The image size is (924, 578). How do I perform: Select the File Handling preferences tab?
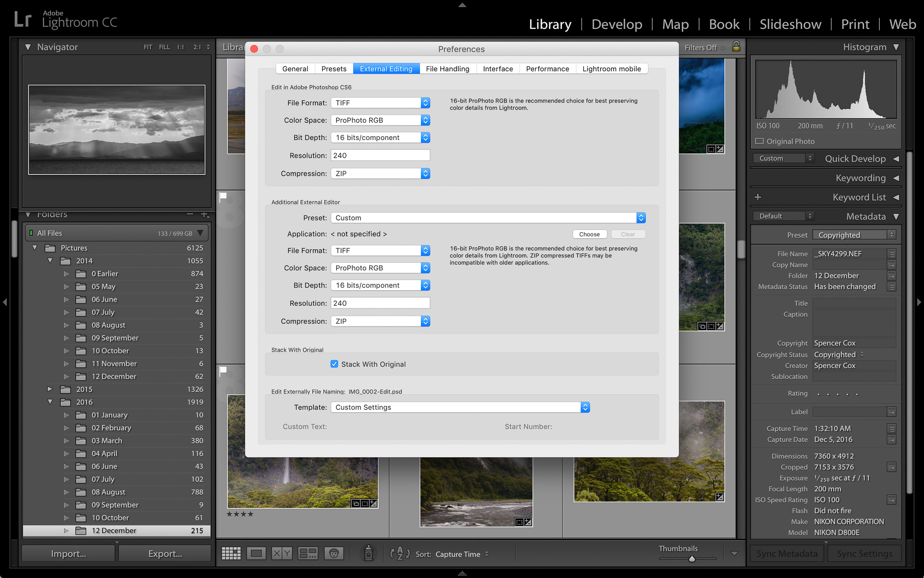point(448,68)
